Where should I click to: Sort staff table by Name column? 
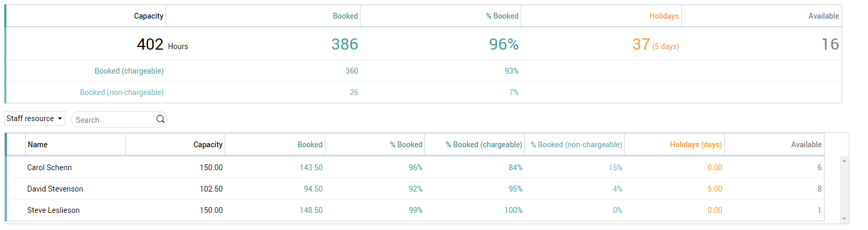click(38, 145)
